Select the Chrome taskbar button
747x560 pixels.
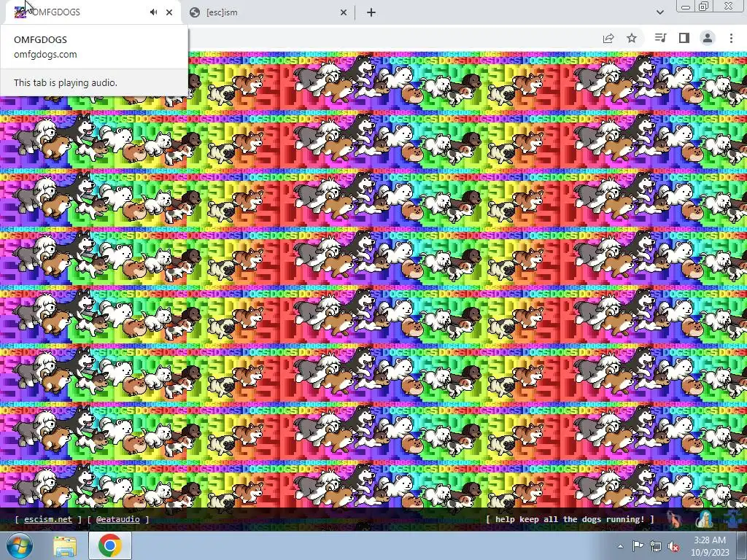(x=110, y=546)
